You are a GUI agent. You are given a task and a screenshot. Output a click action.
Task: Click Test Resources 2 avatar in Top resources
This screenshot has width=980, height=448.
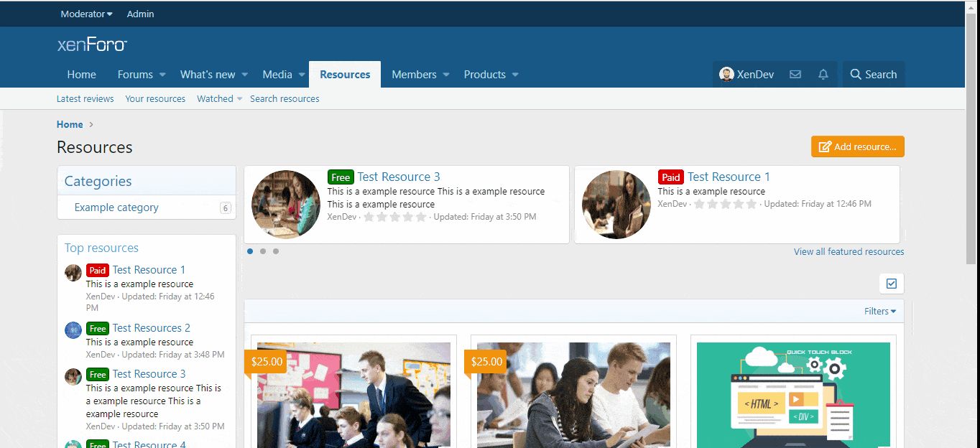[x=73, y=330]
